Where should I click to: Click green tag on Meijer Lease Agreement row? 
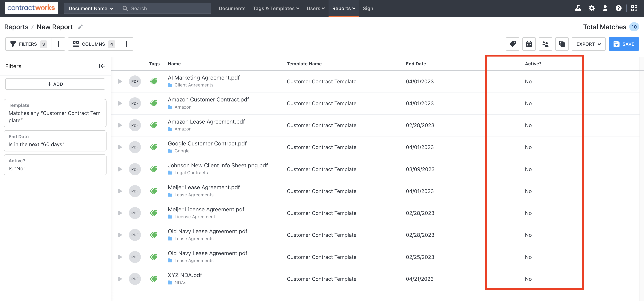[154, 191]
